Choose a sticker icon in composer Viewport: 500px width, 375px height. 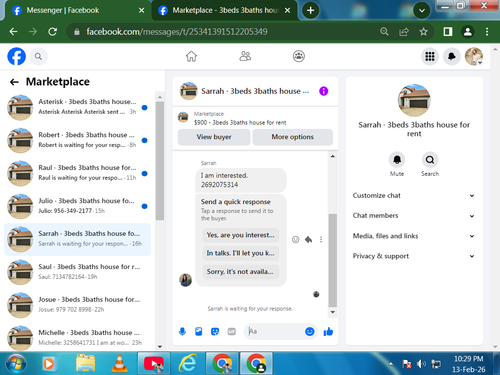(x=215, y=331)
